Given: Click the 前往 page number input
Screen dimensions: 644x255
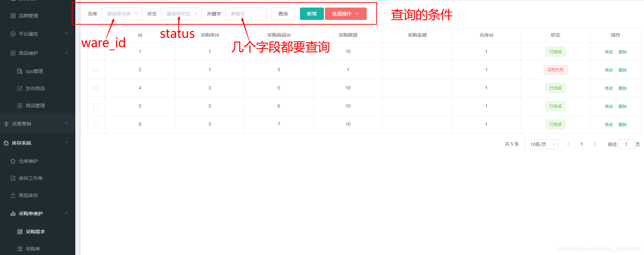Looking at the screenshot, I should 626,144.
